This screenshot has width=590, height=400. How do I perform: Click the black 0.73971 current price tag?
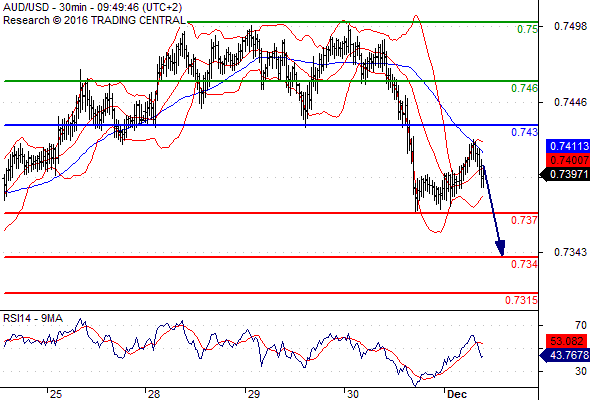(x=565, y=174)
